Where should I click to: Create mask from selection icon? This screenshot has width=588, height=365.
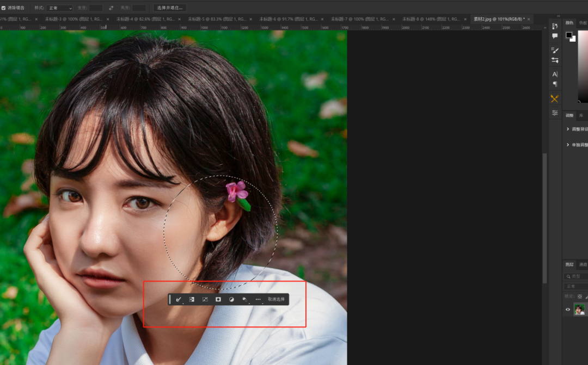click(x=218, y=299)
